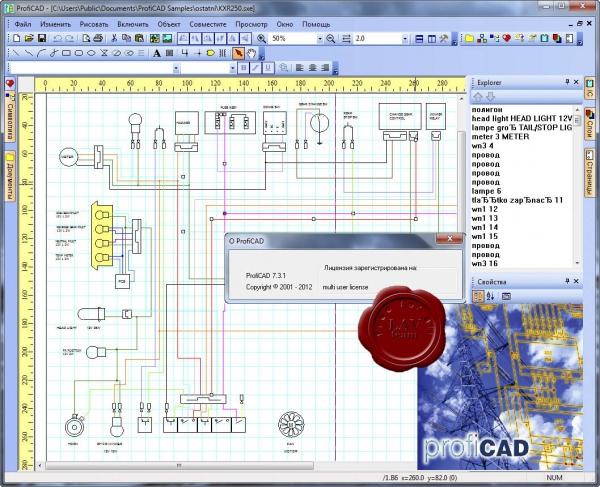Cut selection using the scissors icon
Screen dimensions: 600x487
coord(114,38)
